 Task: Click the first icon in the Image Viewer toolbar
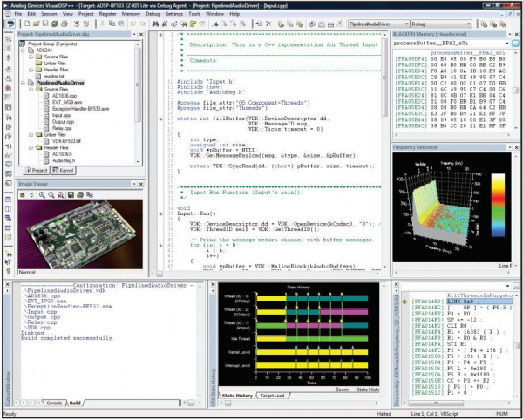(23, 195)
